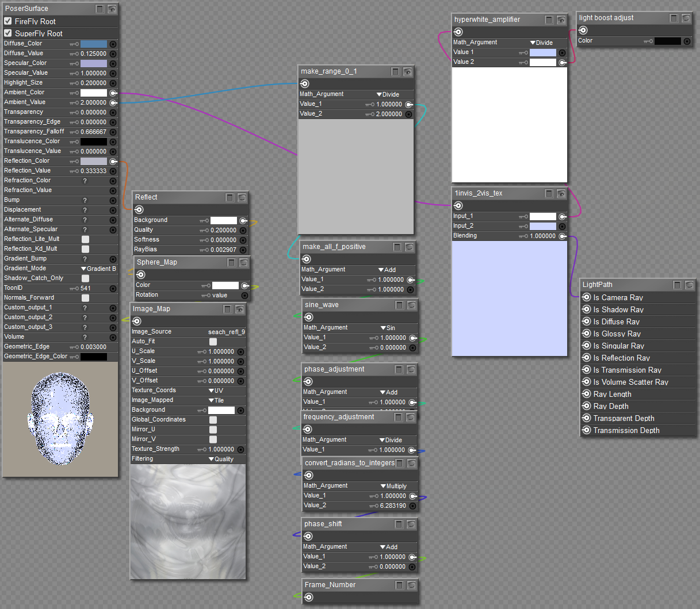Enable the Mirror_U checkbox
The height and width of the screenshot is (609, 700).
(213, 430)
